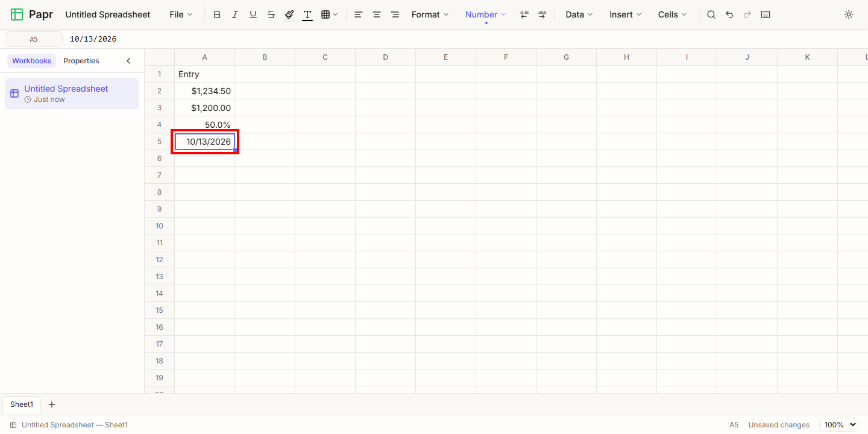Viewport: 868px width, 434px height.
Task: Align cell text to the right
Action: 395,14
